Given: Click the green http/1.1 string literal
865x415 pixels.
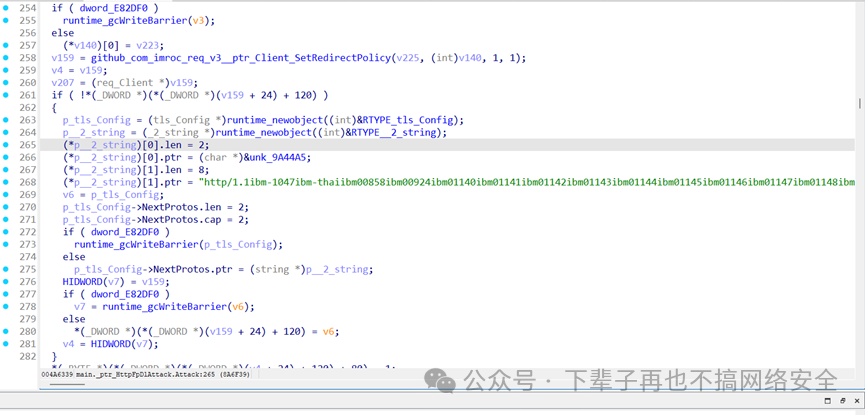Looking at the screenshot, I should tap(527, 183).
